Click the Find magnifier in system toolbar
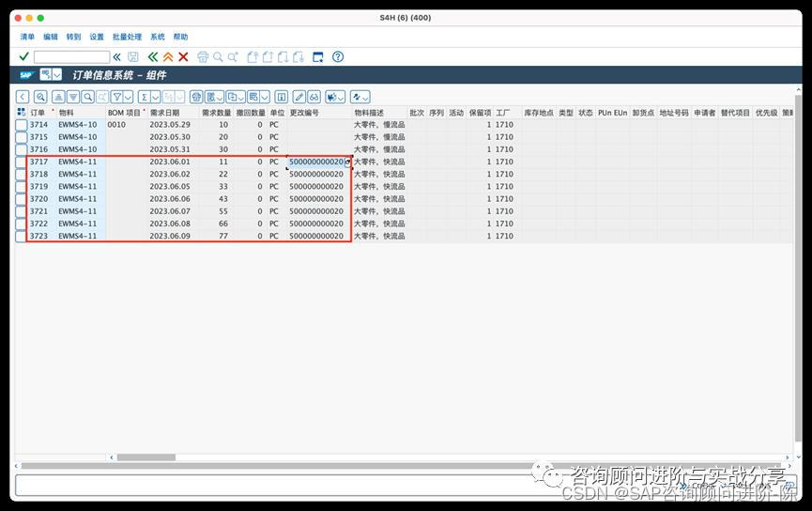812x511 pixels. 218,57
